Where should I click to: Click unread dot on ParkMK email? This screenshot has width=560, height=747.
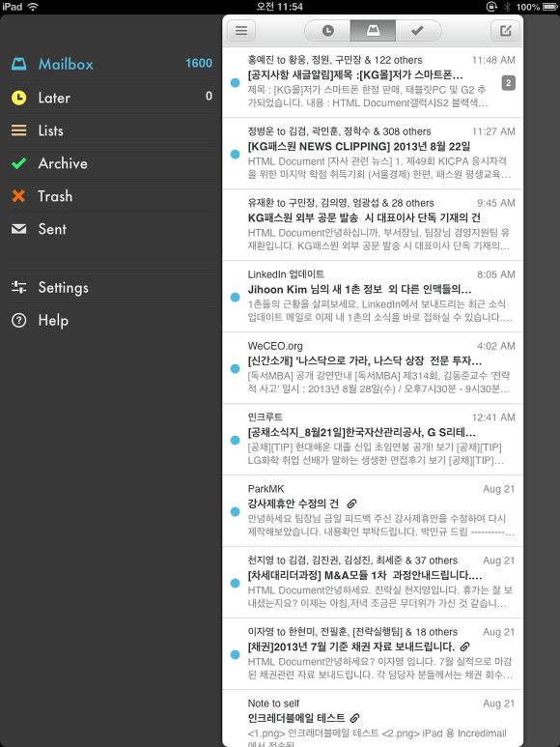235,511
